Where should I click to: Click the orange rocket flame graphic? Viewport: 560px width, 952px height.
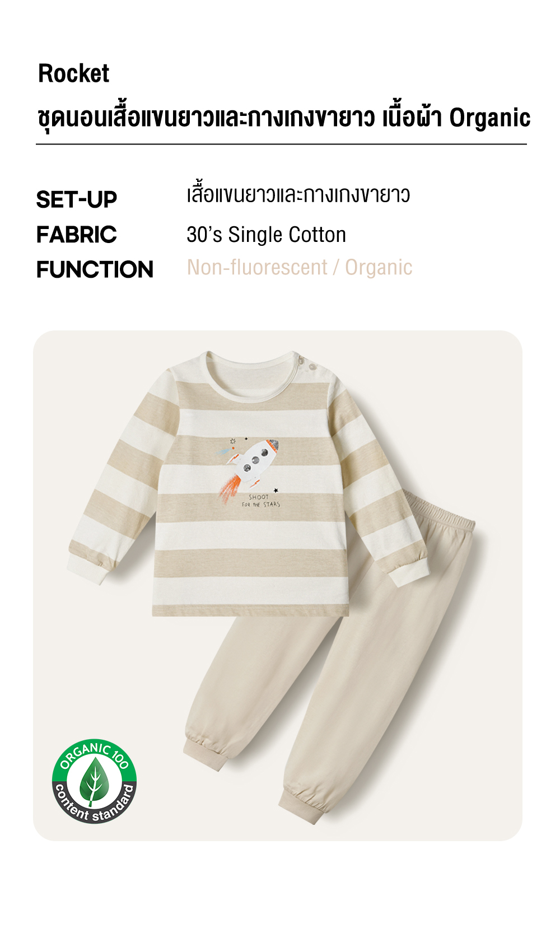231,487
